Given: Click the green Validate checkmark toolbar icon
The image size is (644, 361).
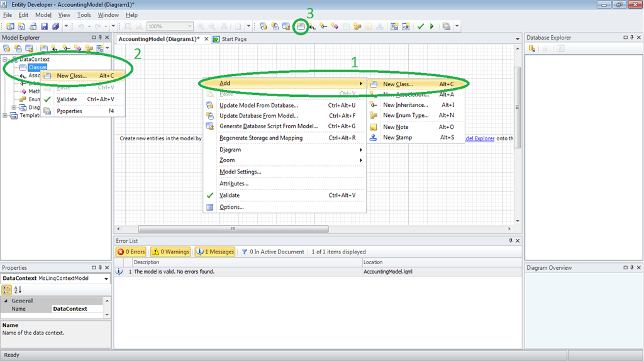Looking at the screenshot, I should 421,26.
